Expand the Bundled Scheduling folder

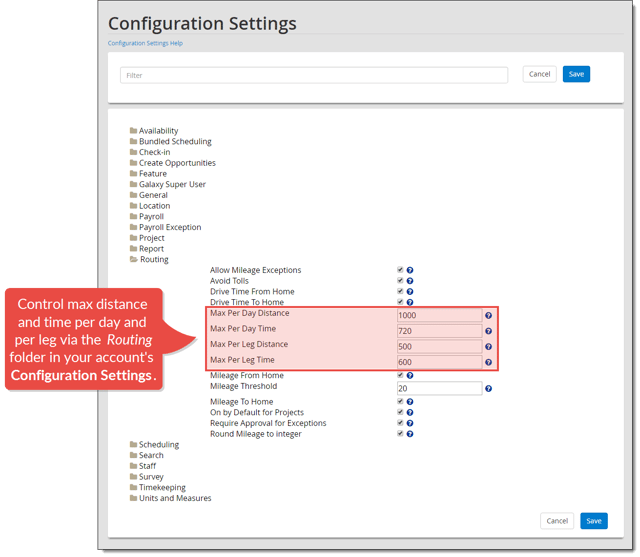tap(171, 141)
